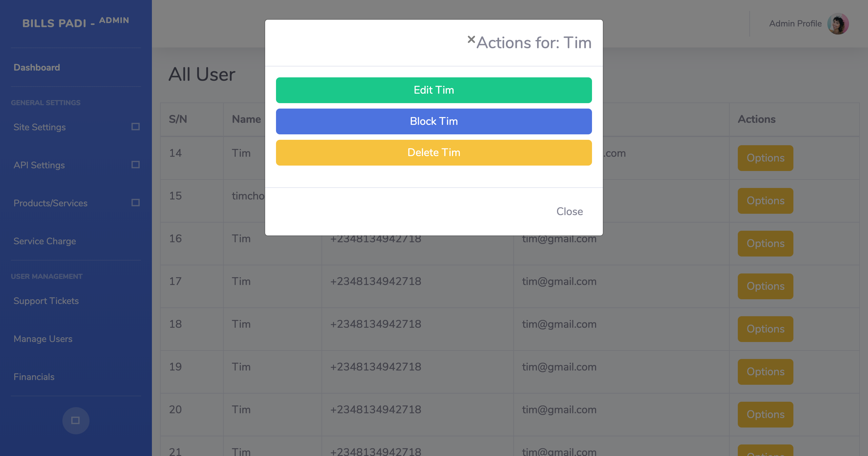The image size is (868, 456).
Task: Click the Admin Profile avatar picture
Action: [x=838, y=24]
